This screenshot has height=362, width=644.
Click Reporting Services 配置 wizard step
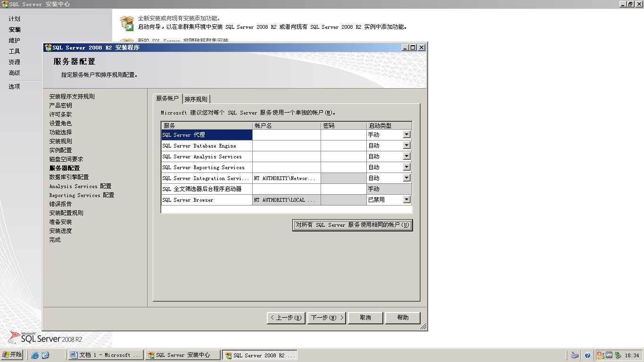[x=82, y=195]
